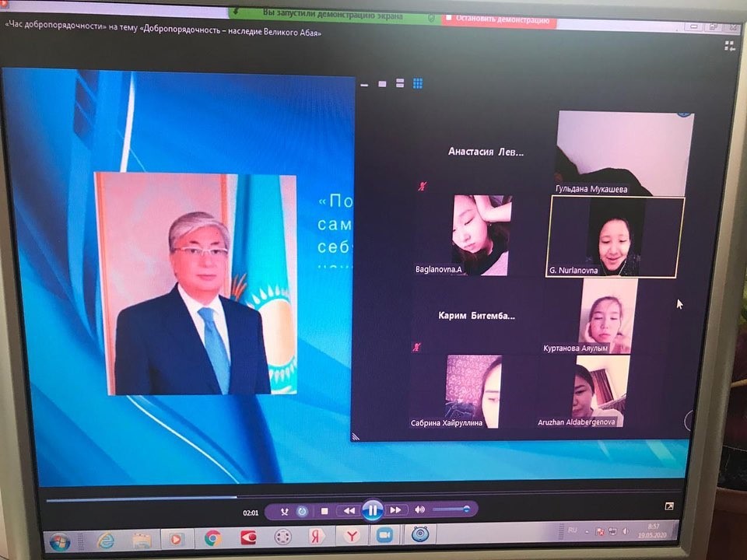Open the webcam application in taskbar
Image resolution: width=747 pixels, height=560 pixels.
421,534
